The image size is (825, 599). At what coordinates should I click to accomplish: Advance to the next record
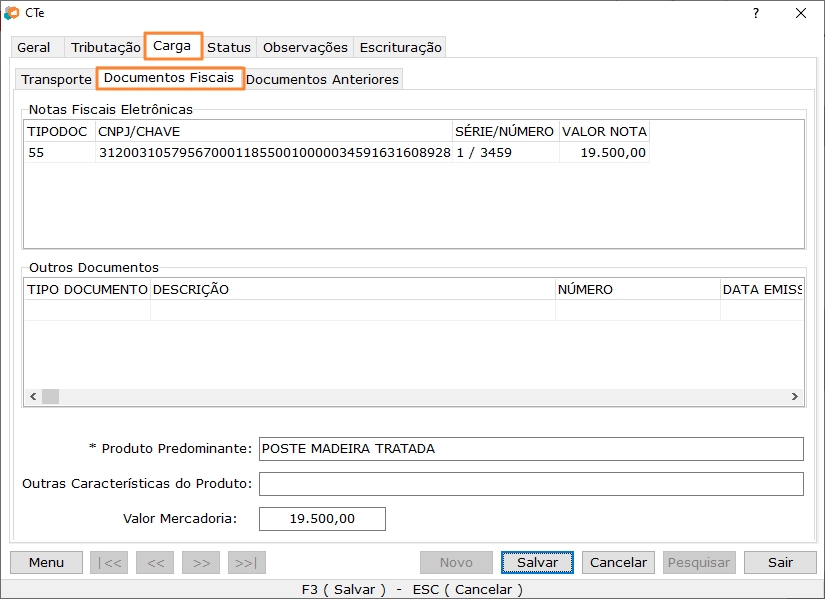click(x=200, y=562)
